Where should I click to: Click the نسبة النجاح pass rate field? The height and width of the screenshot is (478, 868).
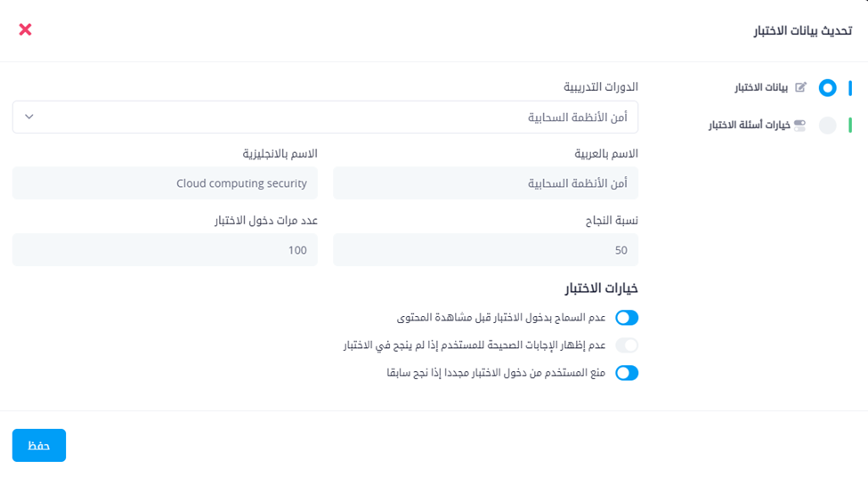tap(485, 250)
